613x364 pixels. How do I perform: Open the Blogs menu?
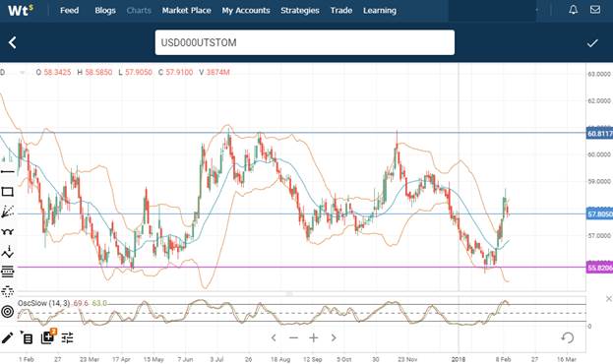point(105,11)
